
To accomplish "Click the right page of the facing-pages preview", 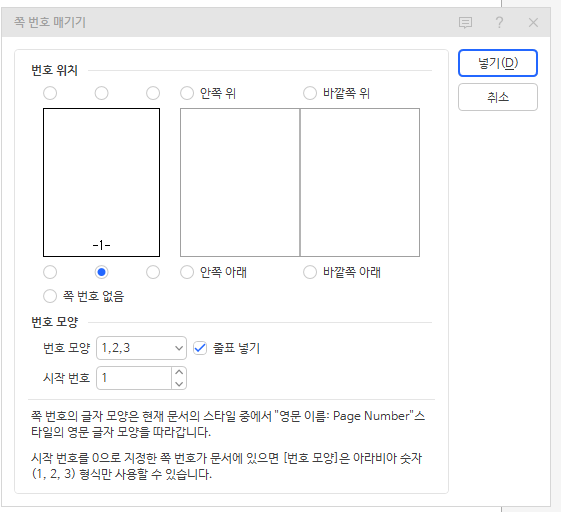I will (360, 182).
